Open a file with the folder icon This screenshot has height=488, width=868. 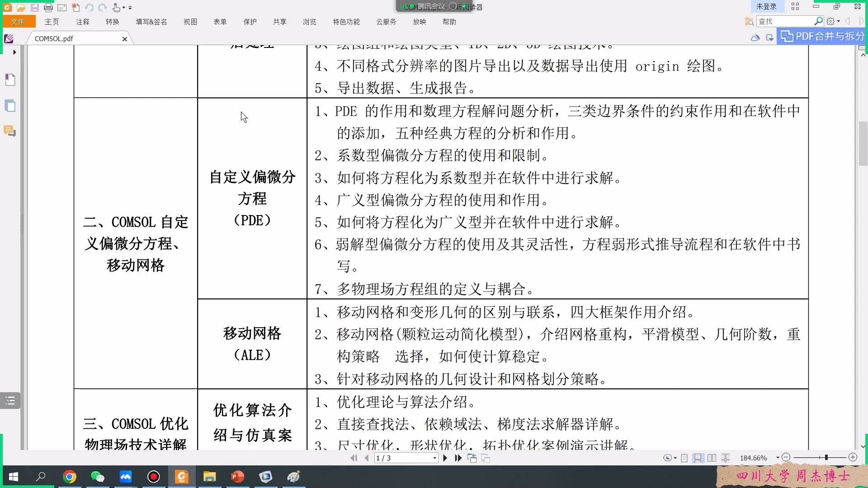click(21, 8)
